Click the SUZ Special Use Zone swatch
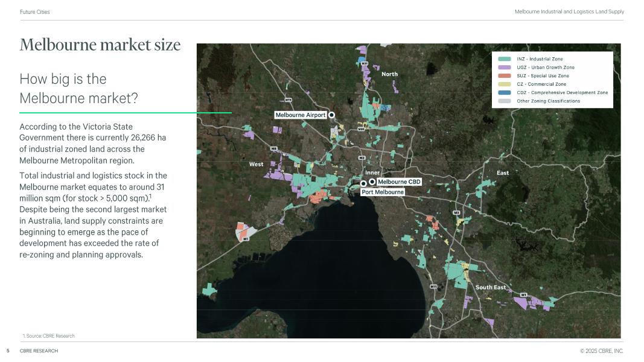 pyautogui.click(x=505, y=76)
